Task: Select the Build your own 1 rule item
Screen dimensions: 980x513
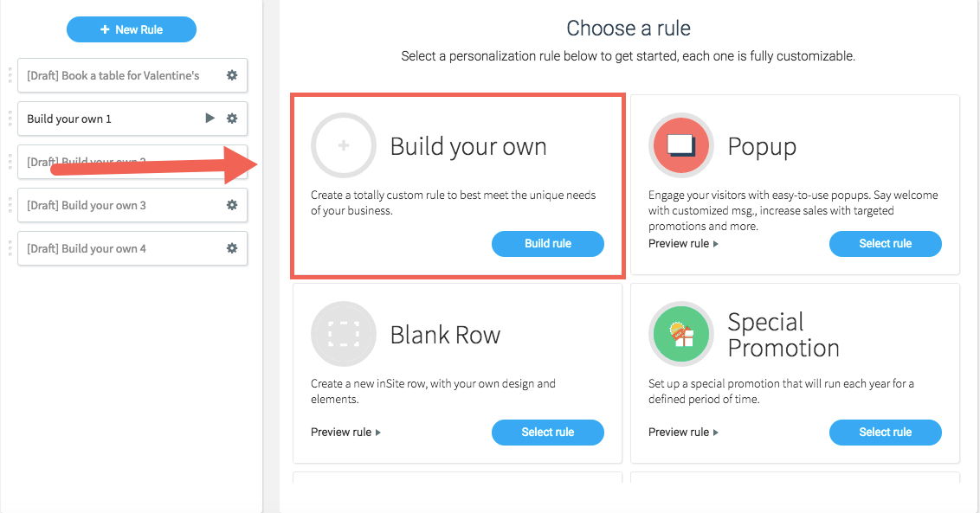Action: point(132,119)
